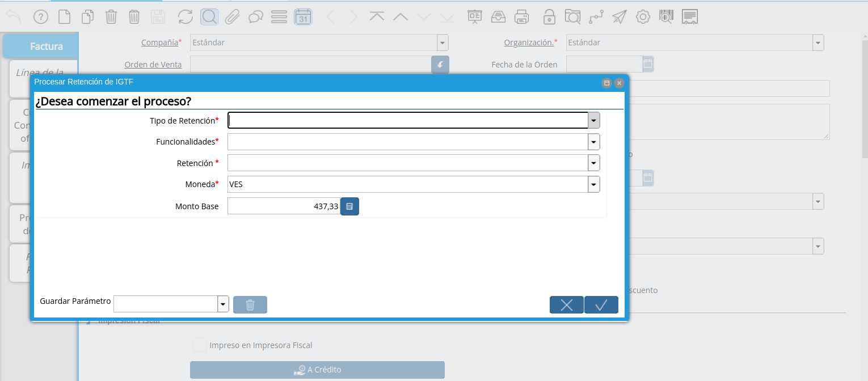The height and width of the screenshot is (381, 868).
Task: Click the Undo changes toolbar icon
Action: 14,17
